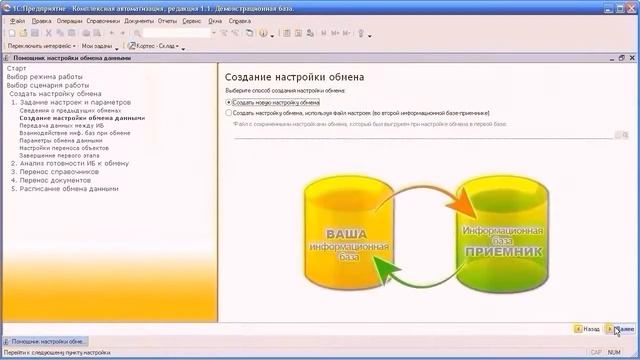Screen dimensions: 640x360
Task: Select 'Старт' in wizard steps list
Action: 16,68
